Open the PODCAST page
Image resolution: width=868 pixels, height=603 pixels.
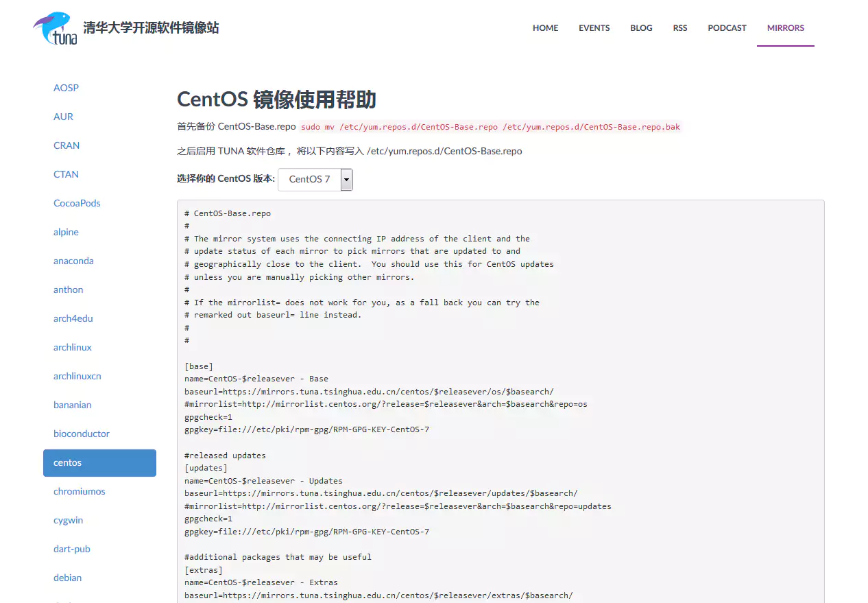pos(727,28)
